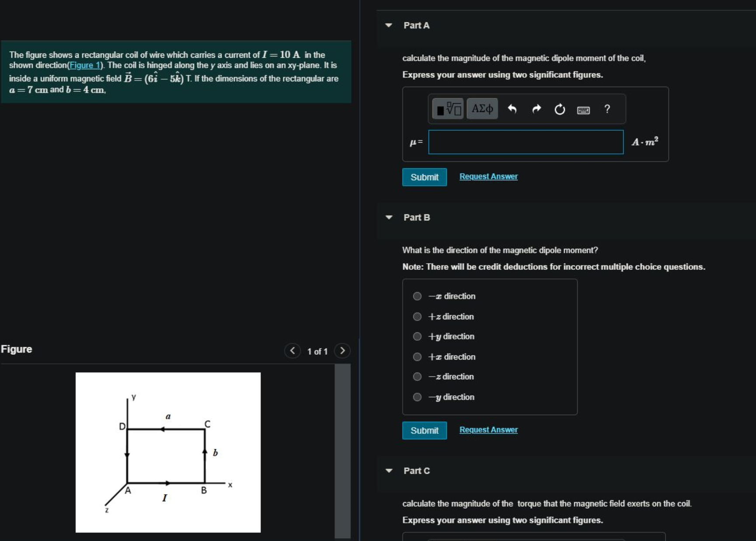Viewport: 756px width, 541px height.
Task: Go to next figure page
Action: coord(343,350)
